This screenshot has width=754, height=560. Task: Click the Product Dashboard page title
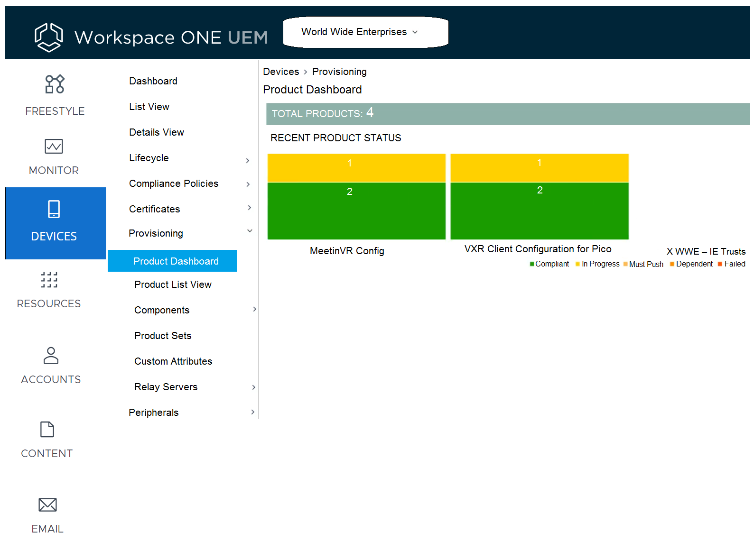coord(312,90)
